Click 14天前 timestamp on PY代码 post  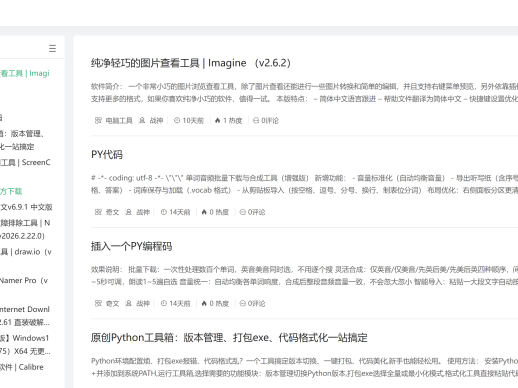[x=180, y=212]
